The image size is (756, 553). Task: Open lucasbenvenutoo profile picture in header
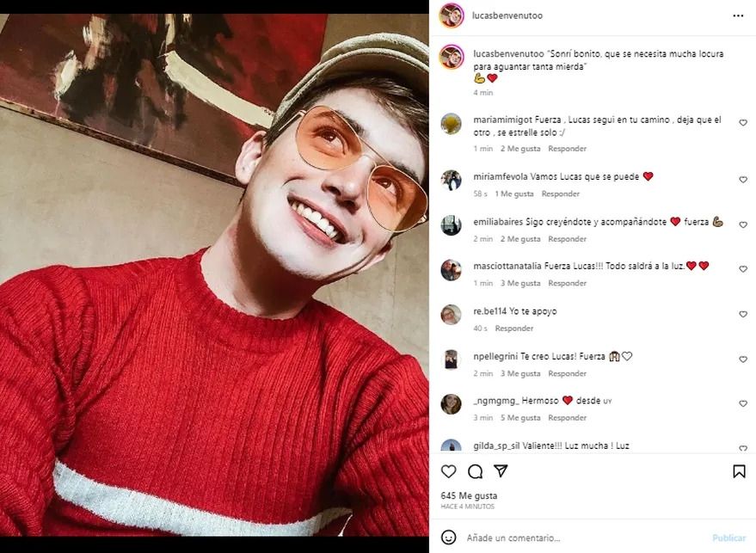pyautogui.click(x=452, y=15)
